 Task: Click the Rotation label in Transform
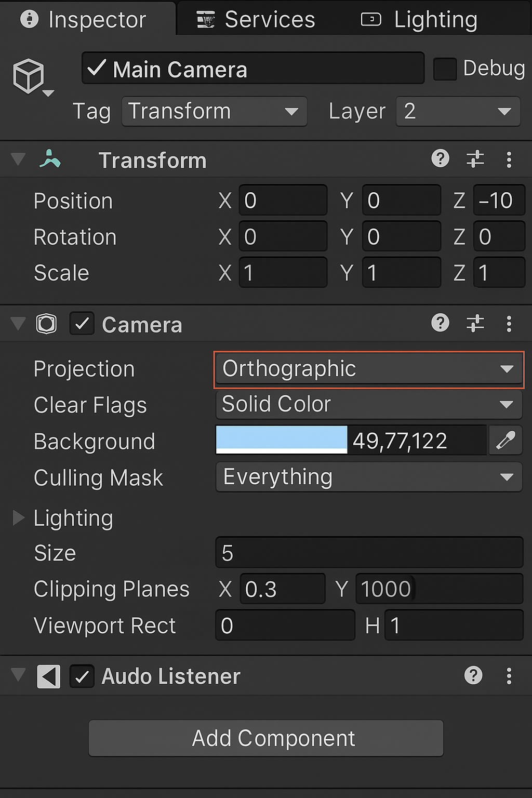75,237
